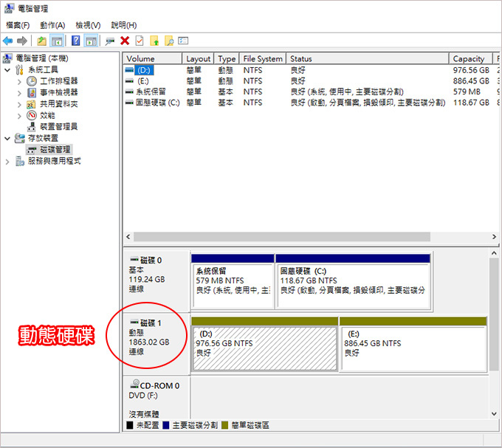
Task: Click the Forward arrow toolbar icon
Action: tap(22, 41)
